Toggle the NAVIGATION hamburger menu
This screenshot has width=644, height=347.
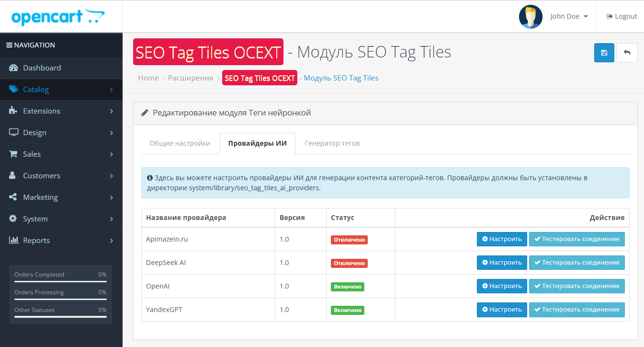[x=9, y=45]
